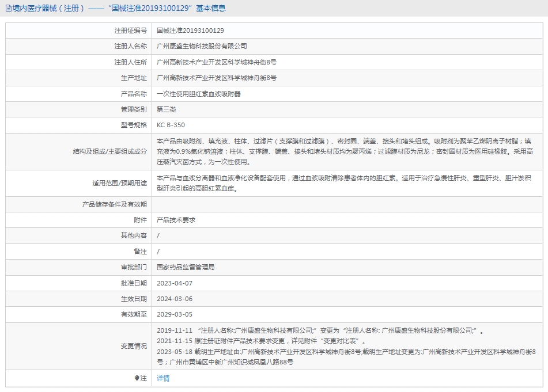Click the 适用范围/预期用途 label

(119, 183)
